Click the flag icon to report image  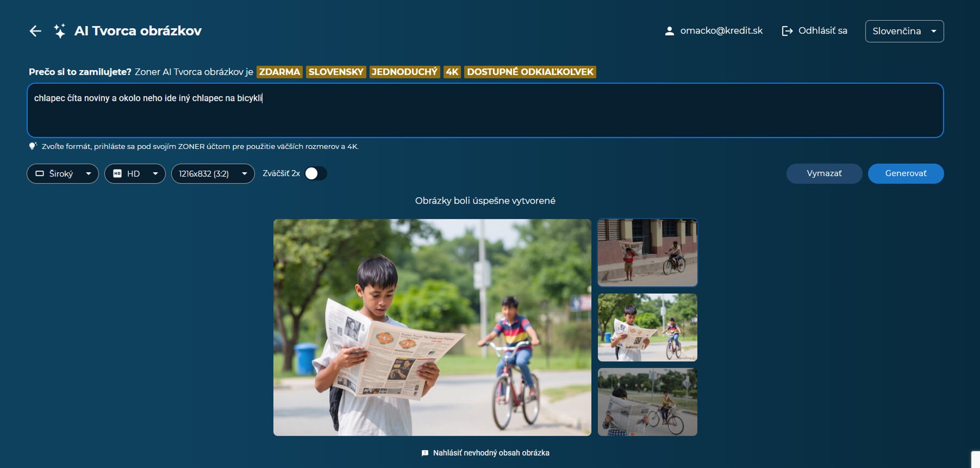[425, 453]
